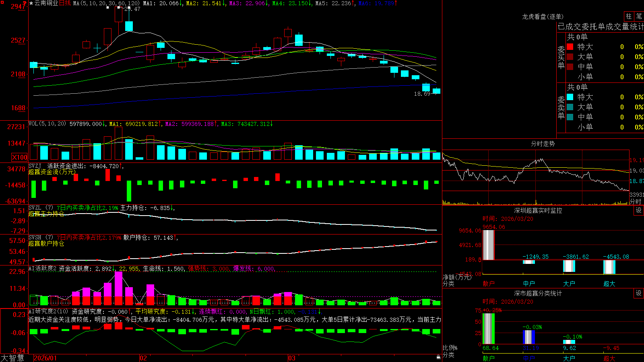Click the teal 中单 sell-order swatch
The height and width of the screenshot is (362, 644).
coord(570,117)
